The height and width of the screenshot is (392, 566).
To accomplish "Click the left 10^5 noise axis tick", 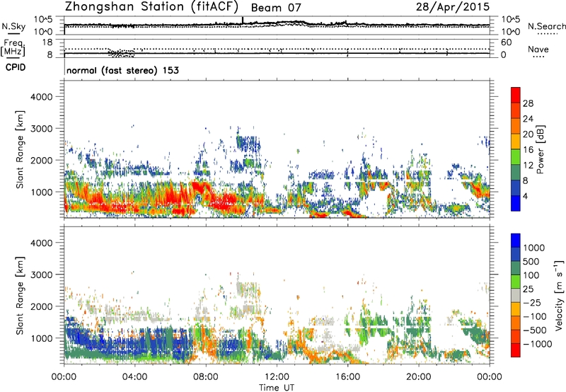I will (x=43, y=20).
